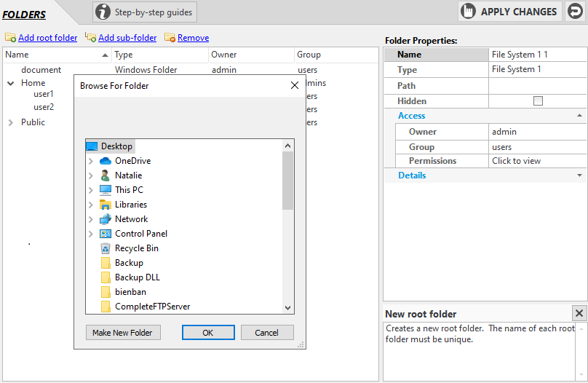588x383 pixels.
Task: Click the Step-by-step guides info icon
Action: (x=104, y=12)
